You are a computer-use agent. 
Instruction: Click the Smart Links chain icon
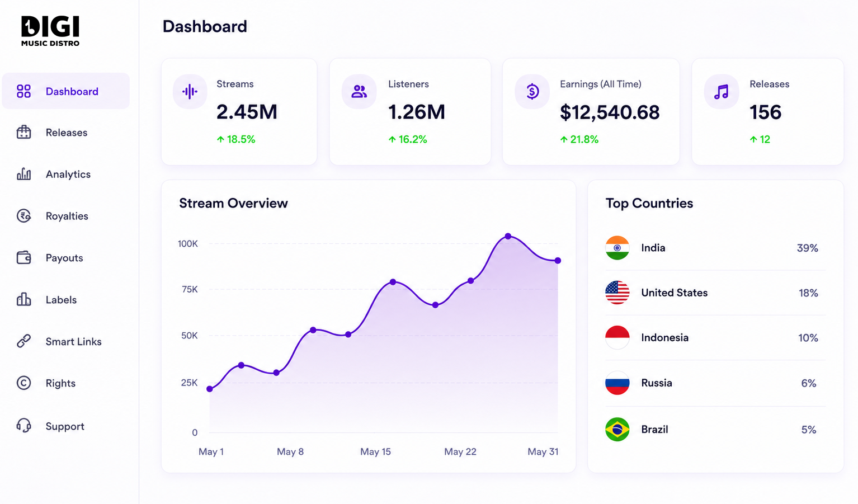[23, 341]
